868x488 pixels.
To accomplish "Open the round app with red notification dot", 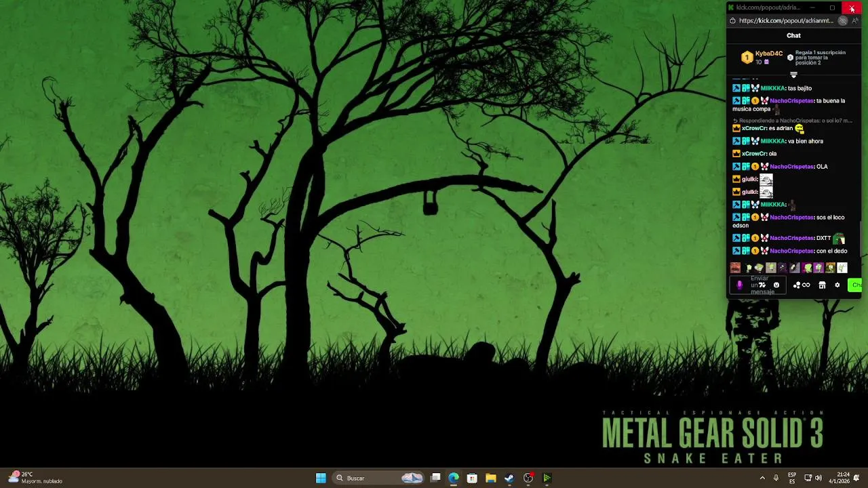I will point(528,478).
